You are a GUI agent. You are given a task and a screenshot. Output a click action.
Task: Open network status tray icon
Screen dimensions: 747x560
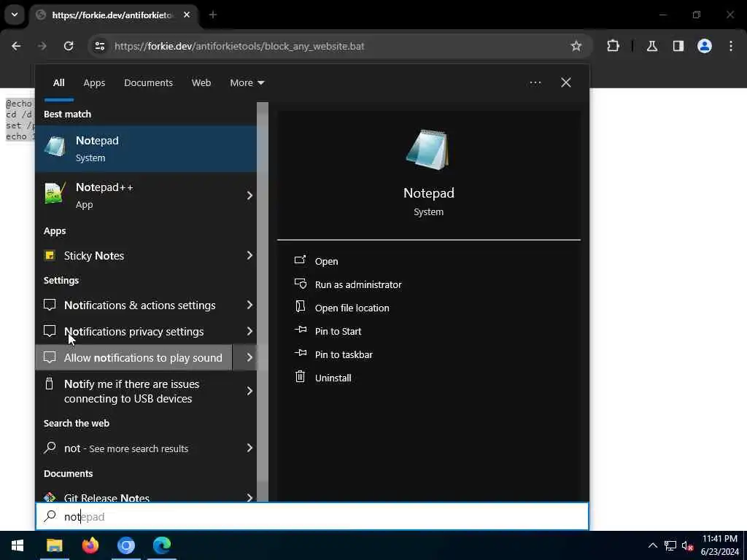click(670, 545)
